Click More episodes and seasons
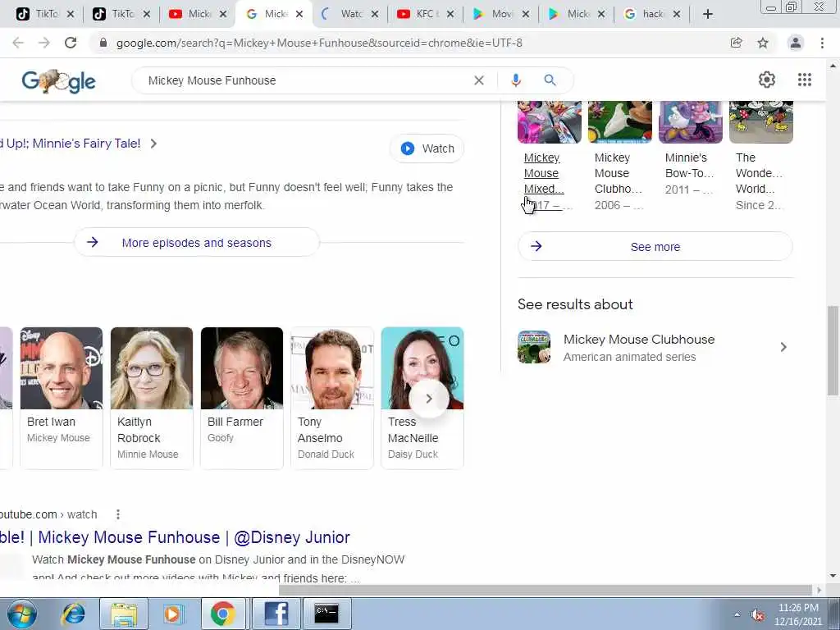The width and height of the screenshot is (840, 630). 197,243
